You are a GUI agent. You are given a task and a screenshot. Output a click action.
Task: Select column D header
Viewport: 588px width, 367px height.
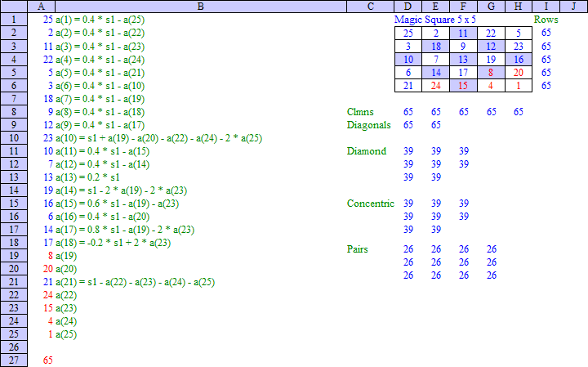[408, 7]
